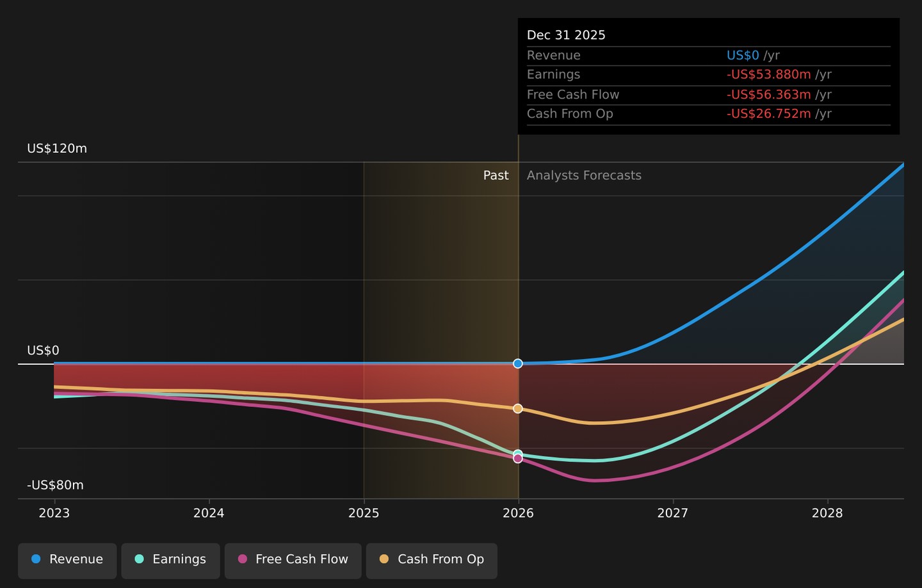
Task: Toggle the Cash From Op legend button
Action: pyautogui.click(x=432, y=560)
